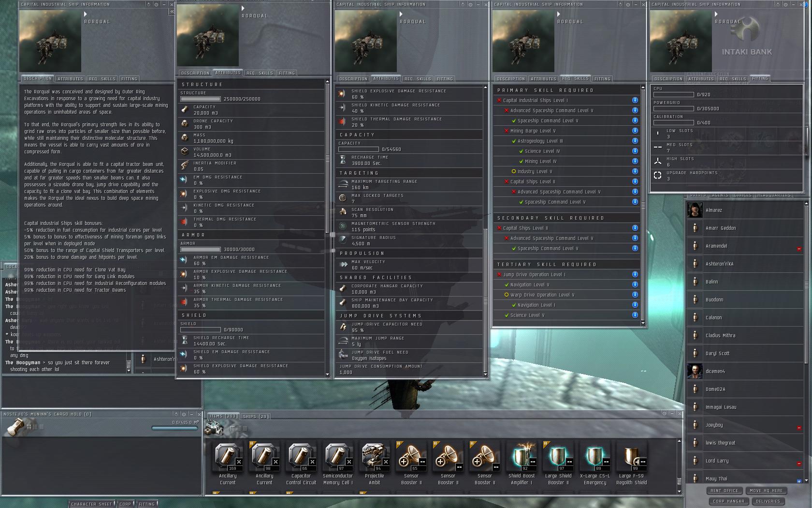Select guest lewis thegreat in the list
The width and height of the screenshot is (812, 508).
744,443
